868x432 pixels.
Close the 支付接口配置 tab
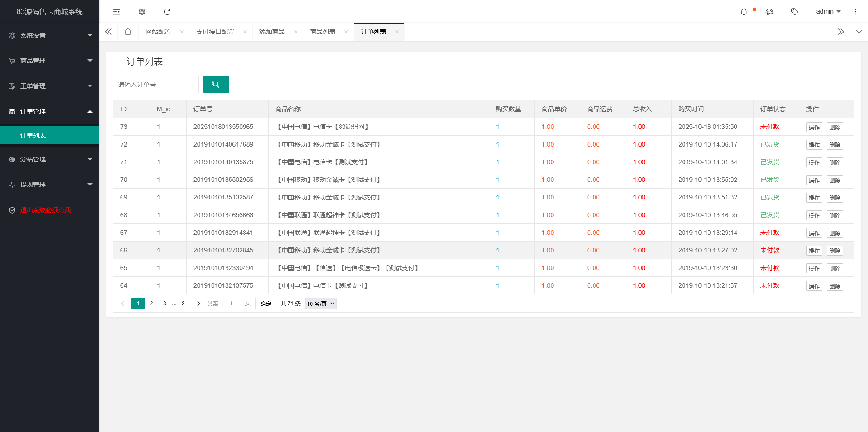click(x=245, y=32)
